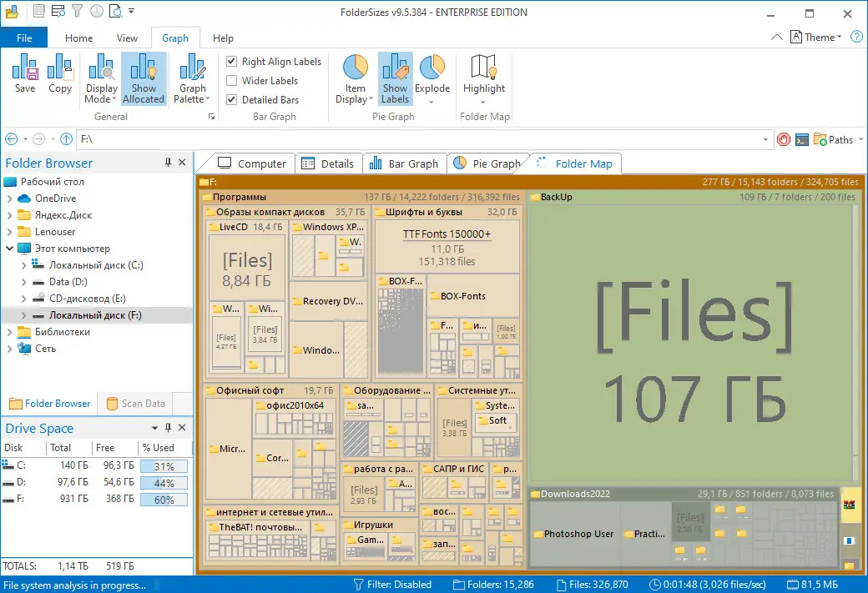The width and height of the screenshot is (868, 593).
Task: Open command prompt icon in address bar
Action: (801, 140)
